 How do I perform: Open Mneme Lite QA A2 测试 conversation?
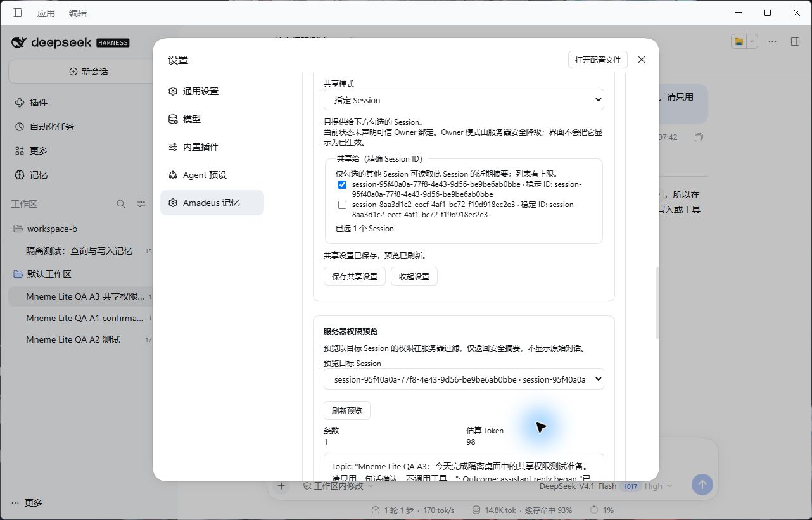(x=73, y=339)
